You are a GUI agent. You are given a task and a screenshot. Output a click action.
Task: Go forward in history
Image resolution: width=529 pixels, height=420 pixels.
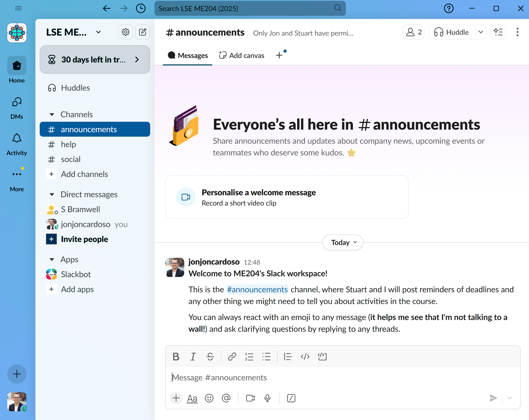pyautogui.click(x=124, y=8)
